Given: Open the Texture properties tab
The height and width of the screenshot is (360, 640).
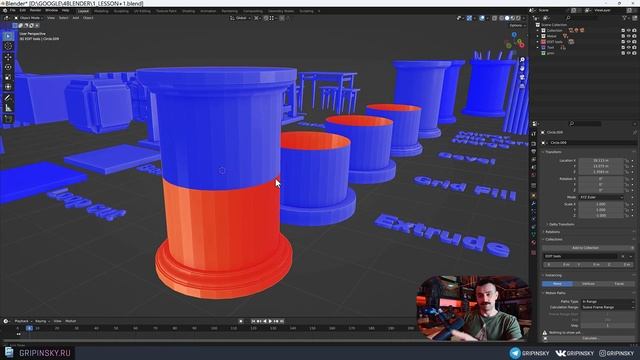Looking at the screenshot, I should pyautogui.click(x=533, y=253).
